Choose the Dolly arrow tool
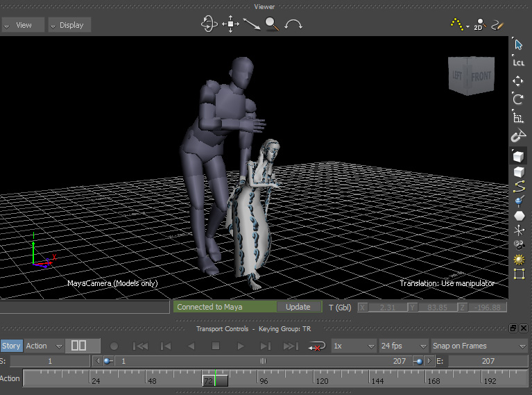The width and height of the screenshot is (532, 395). [x=251, y=24]
